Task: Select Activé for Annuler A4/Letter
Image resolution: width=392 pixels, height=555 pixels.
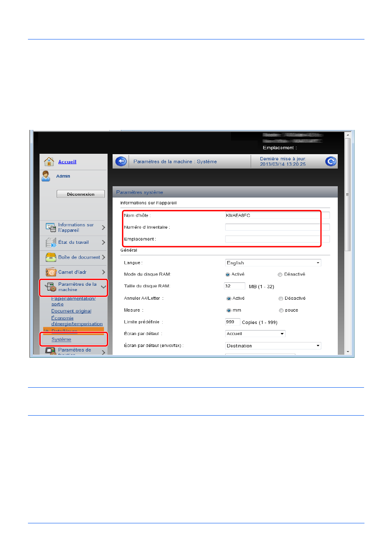Action: [x=229, y=298]
